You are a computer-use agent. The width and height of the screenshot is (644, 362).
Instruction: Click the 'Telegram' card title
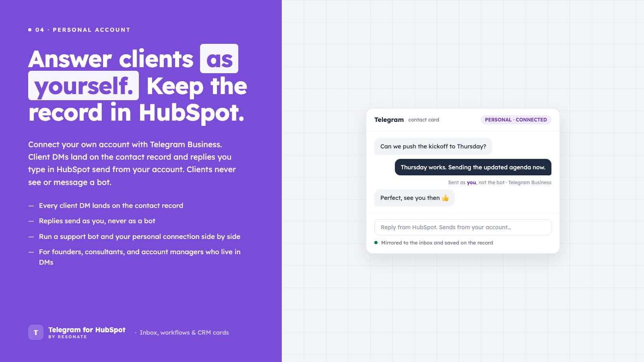click(389, 120)
